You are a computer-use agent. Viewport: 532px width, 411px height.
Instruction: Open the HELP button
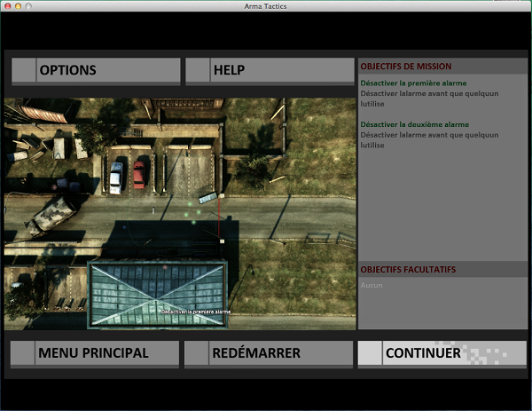270,70
